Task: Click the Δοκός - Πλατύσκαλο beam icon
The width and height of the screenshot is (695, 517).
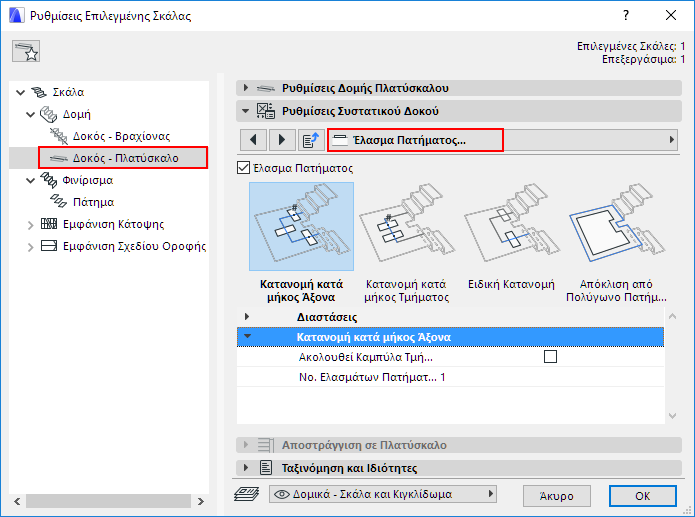Action: 59,158
